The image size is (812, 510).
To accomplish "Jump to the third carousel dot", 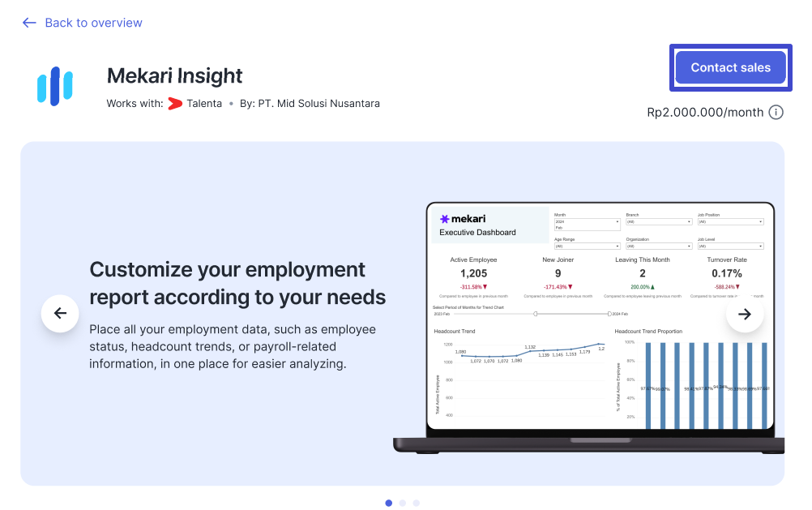I will click(x=417, y=503).
